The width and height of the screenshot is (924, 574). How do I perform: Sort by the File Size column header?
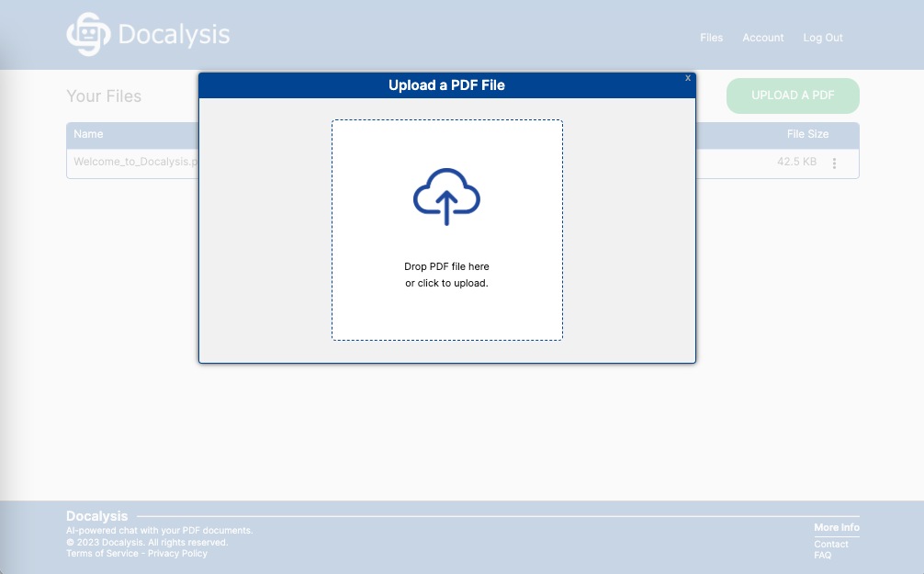pos(807,134)
